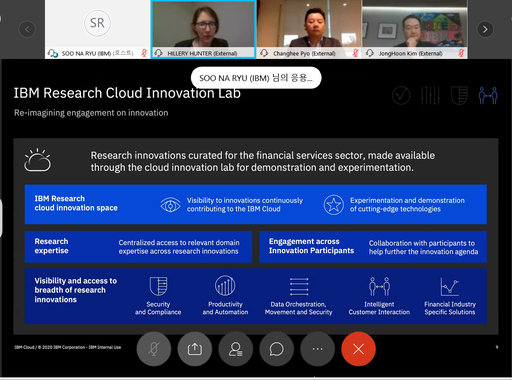End the meeting with the red X button
The height and width of the screenshot is (380, 512).
(x=358, y=349)
